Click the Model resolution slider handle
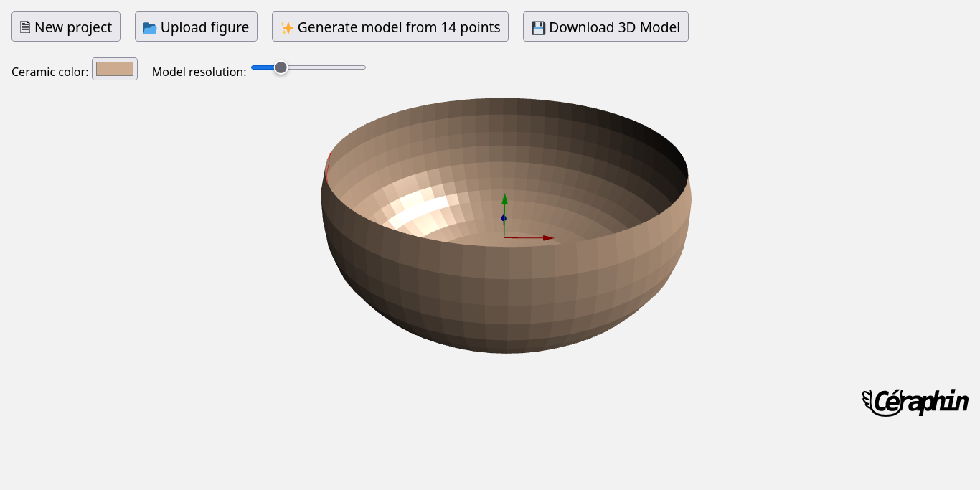The width and height of the screenshot is (980, 490). tap(281, 67)
